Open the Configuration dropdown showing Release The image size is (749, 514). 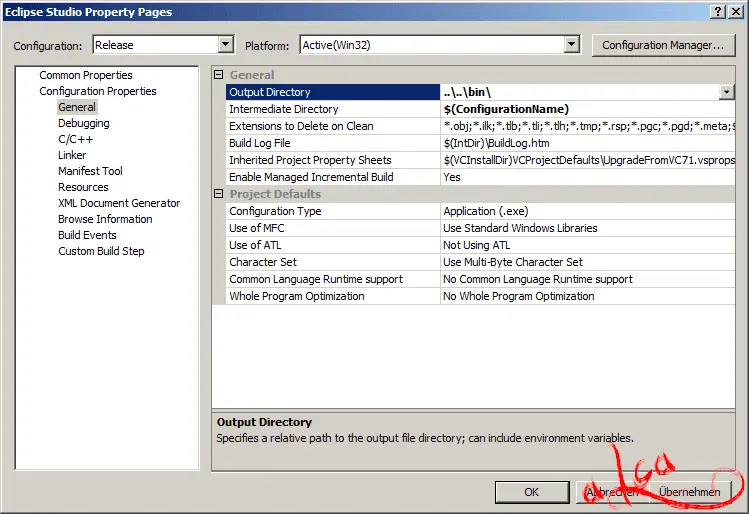coord(163,45)
